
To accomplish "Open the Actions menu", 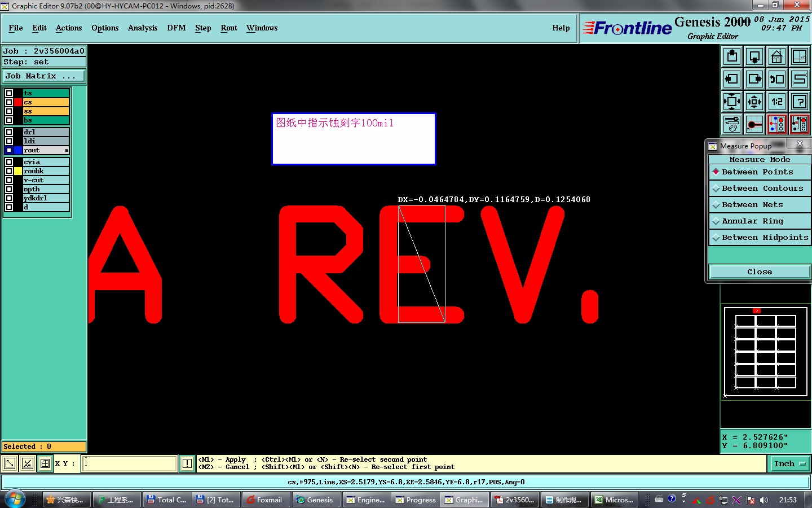I will [x=69, y=28].
